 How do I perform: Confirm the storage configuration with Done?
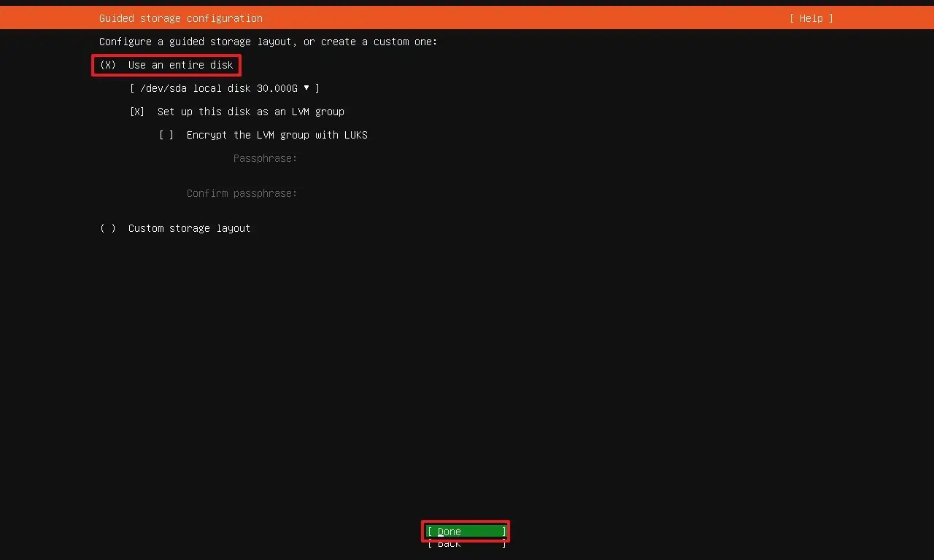click(x=465, y=532)
